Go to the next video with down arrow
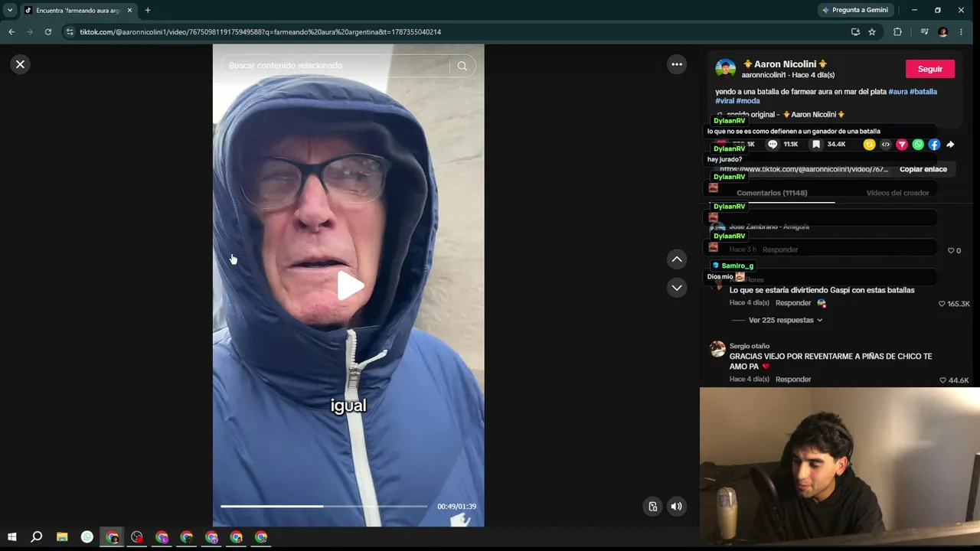The height and width of the screenshot is (551, 980). [677, 288]
